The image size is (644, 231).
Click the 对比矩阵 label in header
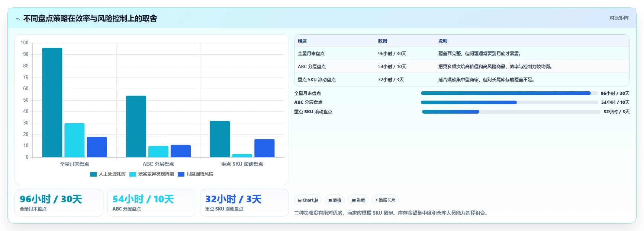619,18
